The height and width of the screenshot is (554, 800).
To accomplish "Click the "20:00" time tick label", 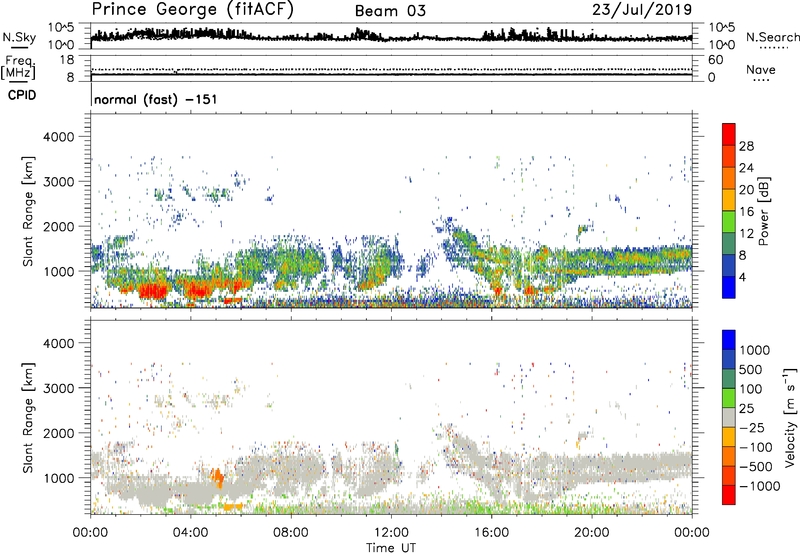I will point(592,533).
